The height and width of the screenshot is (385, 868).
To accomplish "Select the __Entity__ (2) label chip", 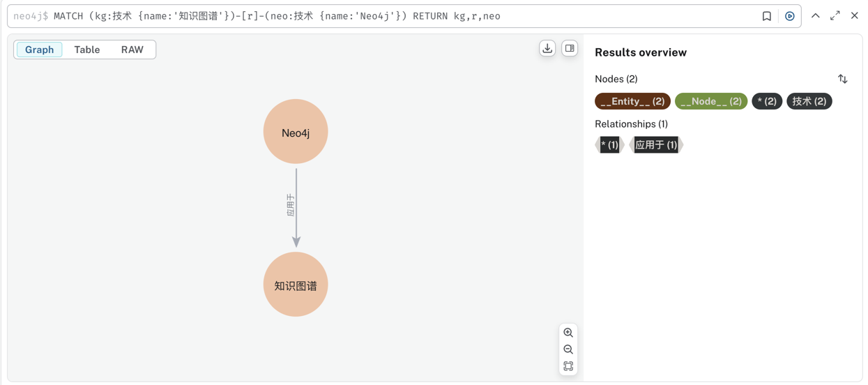I will (632, 101).
